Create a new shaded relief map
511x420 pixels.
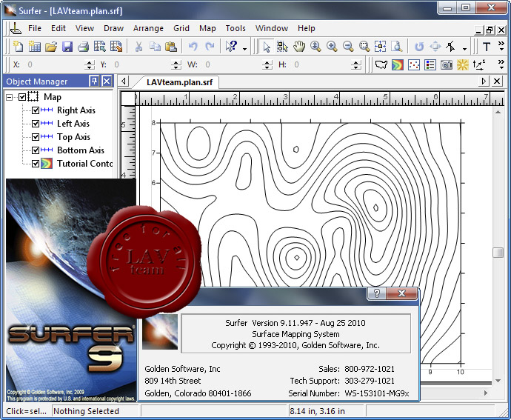[x=462, y=65]
